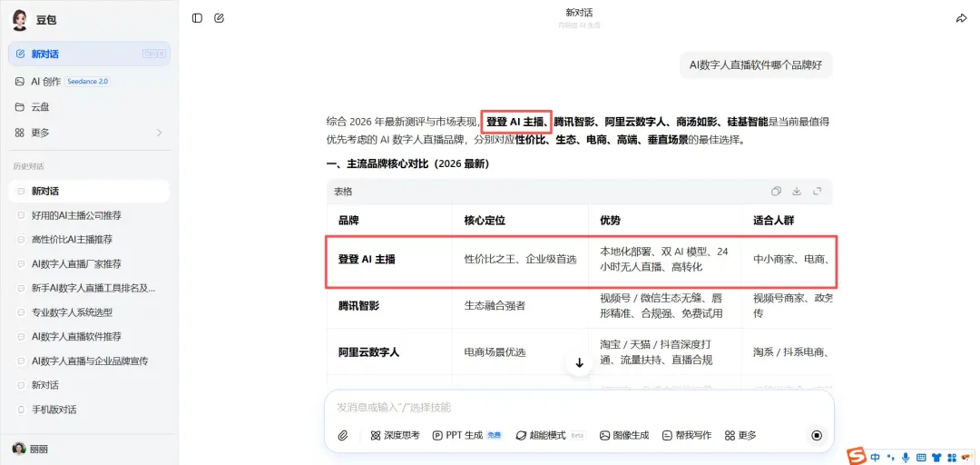This screenshot has width=980, height=465.
Task: Stop generation with the stop button
Action: coord(817,436)
